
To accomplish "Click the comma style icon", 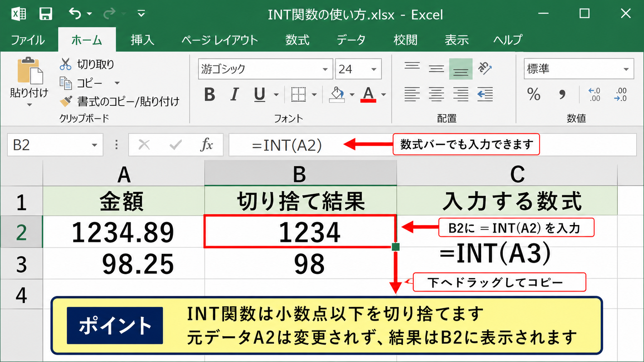I will click(x=562, y=94).
